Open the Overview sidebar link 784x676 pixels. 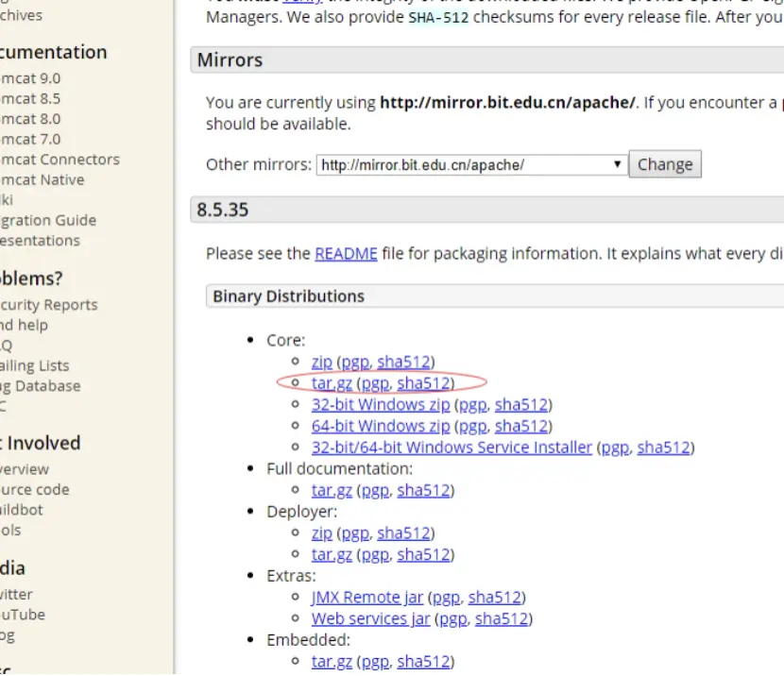(25, 469)
